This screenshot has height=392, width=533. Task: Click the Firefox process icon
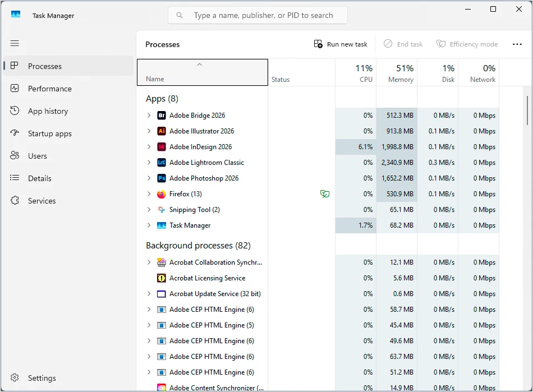pyautogui.click(x=162, y=194)
